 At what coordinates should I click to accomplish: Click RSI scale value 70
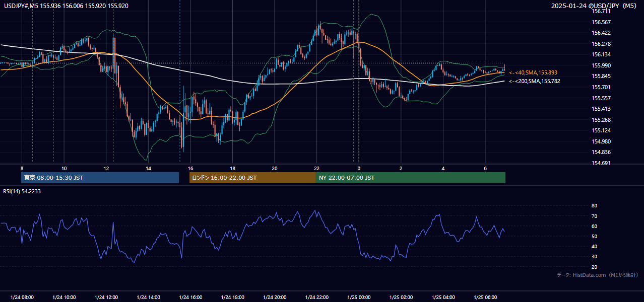(594, 216)
